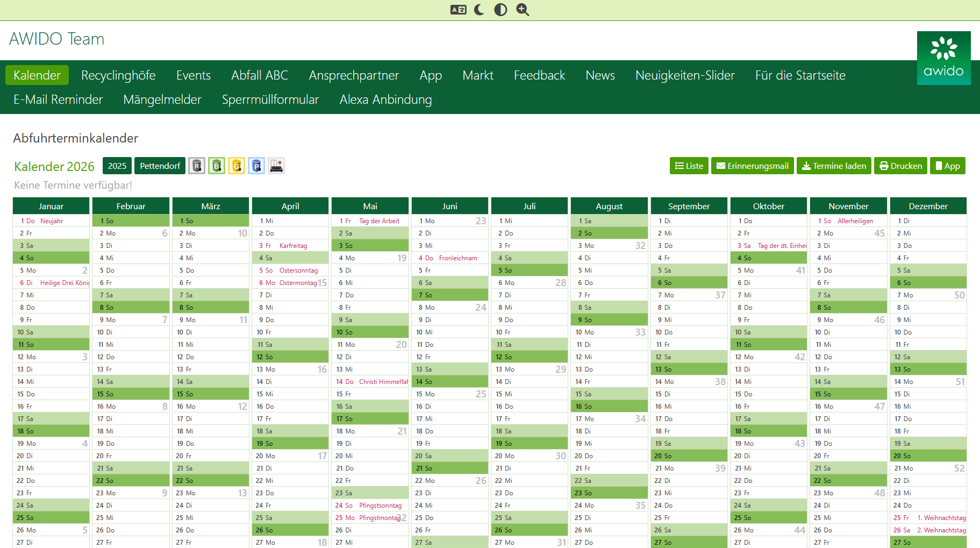
Task: Switch calendar year to 2025
Action: coord(117,166)
